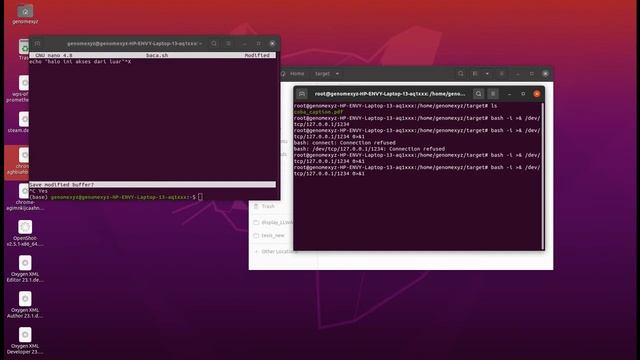Viewport: 640px width, 360px height.
Task: Click the search icon in file manager header
Action: (x=461, y=74)
